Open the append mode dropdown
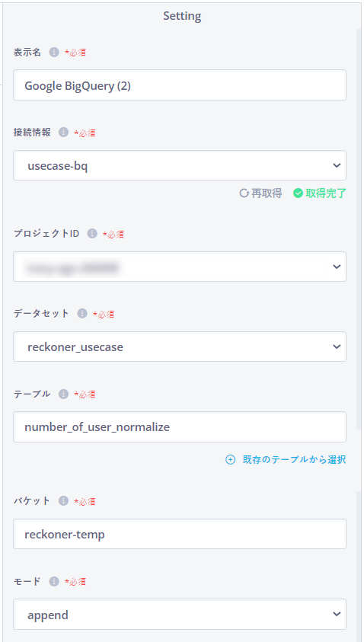Viewport: 364px width, 642px height. click(x=180, y=614)
